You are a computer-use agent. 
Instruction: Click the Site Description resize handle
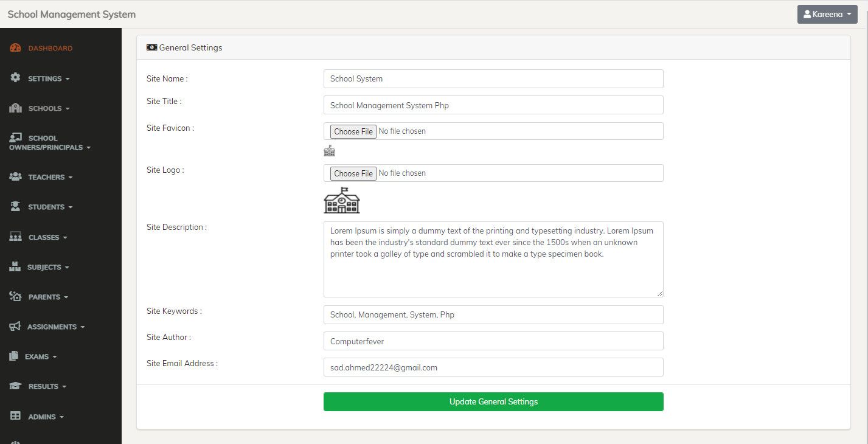pos(659,293)
